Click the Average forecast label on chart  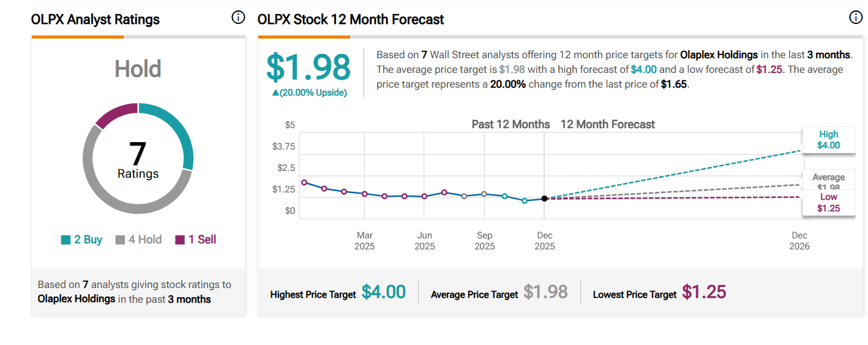[828, 178]
